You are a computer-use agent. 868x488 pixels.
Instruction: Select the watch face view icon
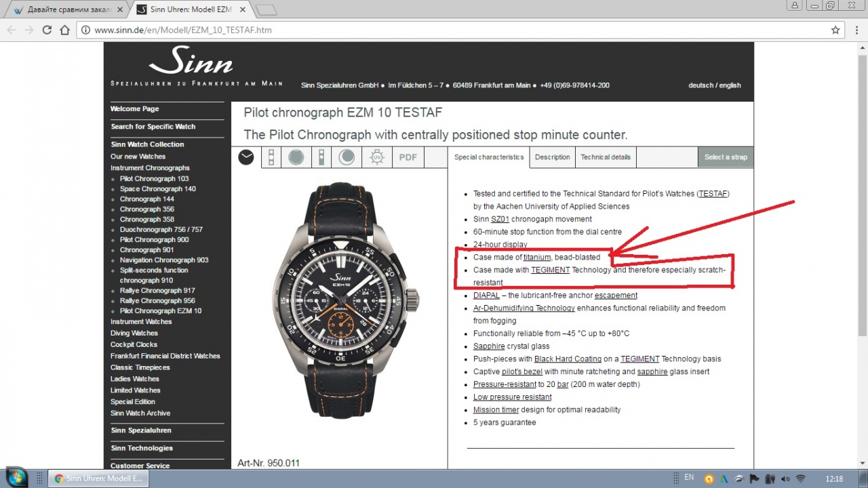tap(246, 157)
